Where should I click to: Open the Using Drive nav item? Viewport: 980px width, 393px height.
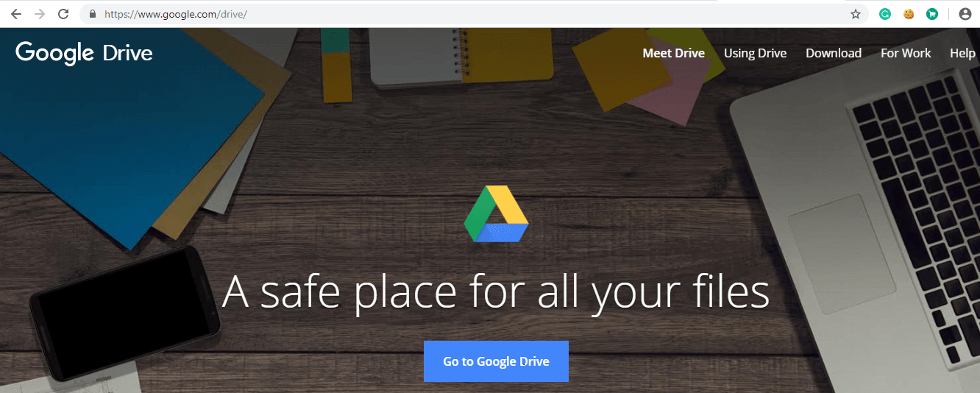pos(755,53)
